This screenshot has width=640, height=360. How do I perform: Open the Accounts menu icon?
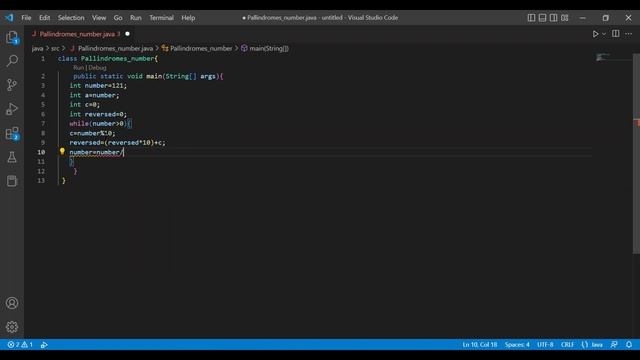tap(12, 303)
